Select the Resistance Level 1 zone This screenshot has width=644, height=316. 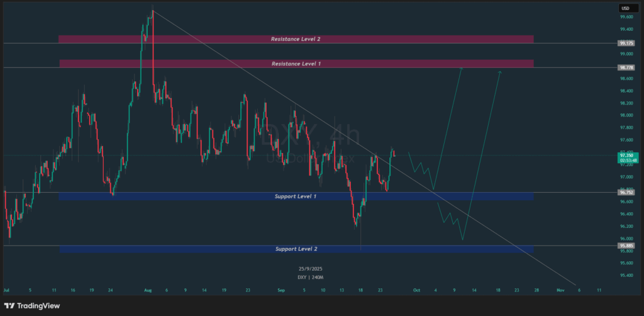coord(296,64)
